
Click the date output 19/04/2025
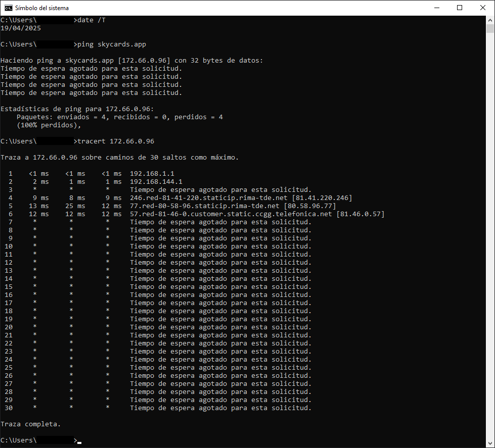(x=21, y=28)
